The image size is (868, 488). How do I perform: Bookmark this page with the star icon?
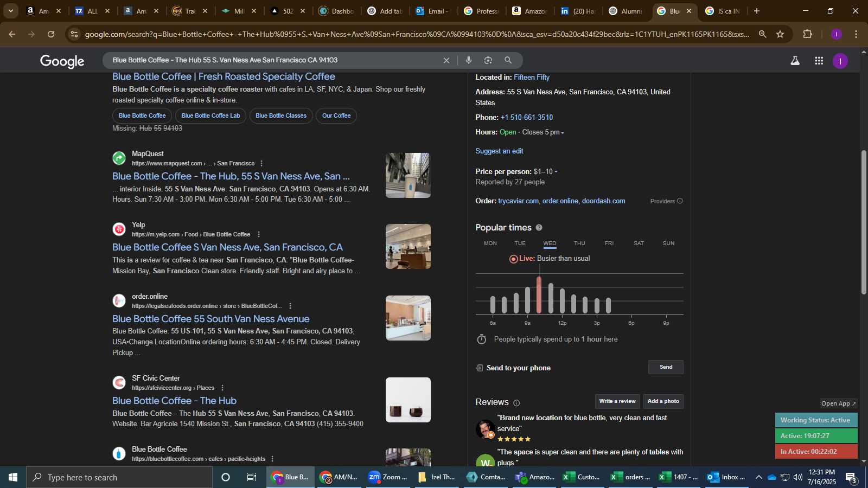pos(780,34)
